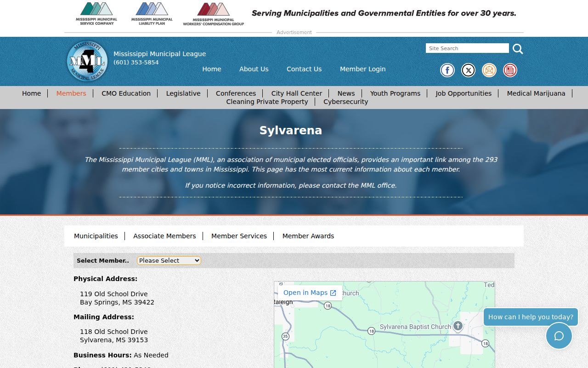Click the phone number (601) 353-5854

136,63
